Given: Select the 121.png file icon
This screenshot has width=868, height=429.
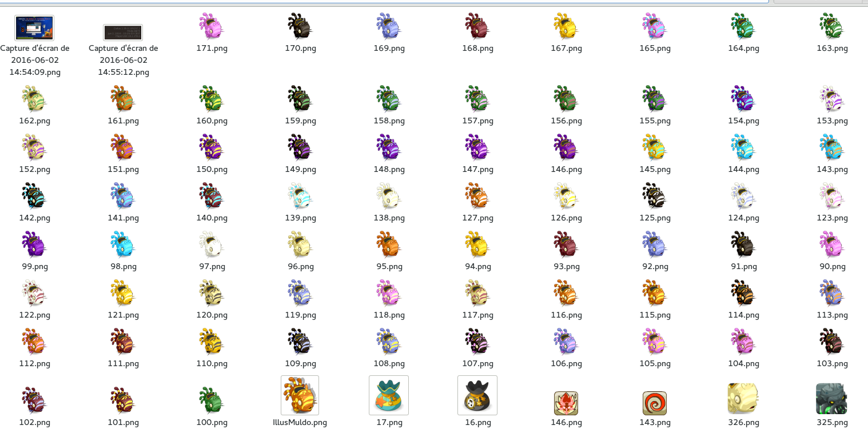Looking at the screenshot, I should (x=123, y=293).
